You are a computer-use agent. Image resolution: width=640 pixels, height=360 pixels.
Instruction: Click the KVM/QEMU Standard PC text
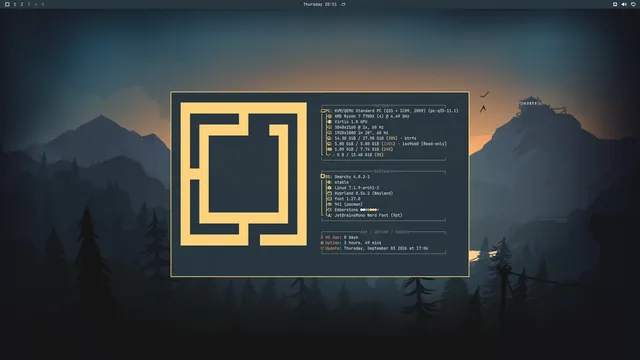pyautogui.click(x=396, y=111)
